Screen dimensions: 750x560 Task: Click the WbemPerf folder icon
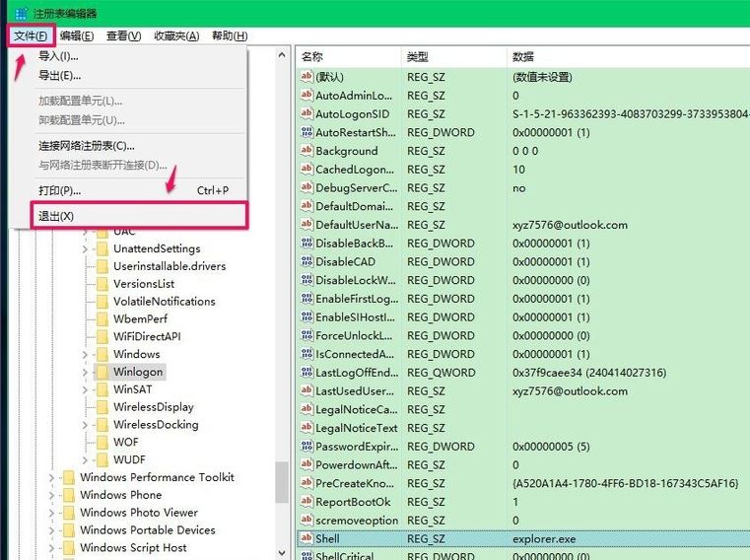tap(102, 319)
